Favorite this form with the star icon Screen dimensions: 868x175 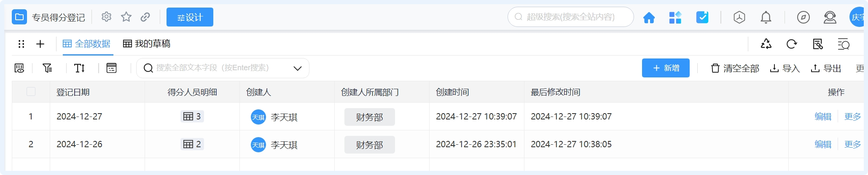click(x=126, y=17)
